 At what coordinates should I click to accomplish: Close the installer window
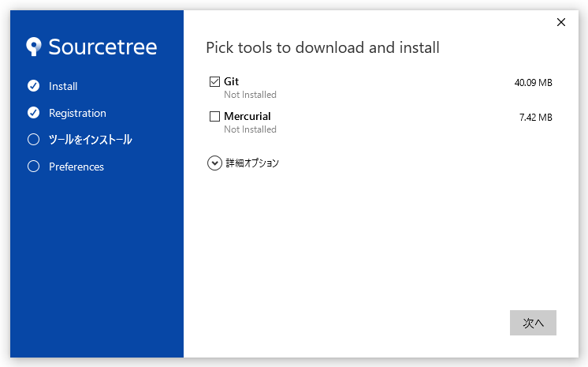[561, 22]
